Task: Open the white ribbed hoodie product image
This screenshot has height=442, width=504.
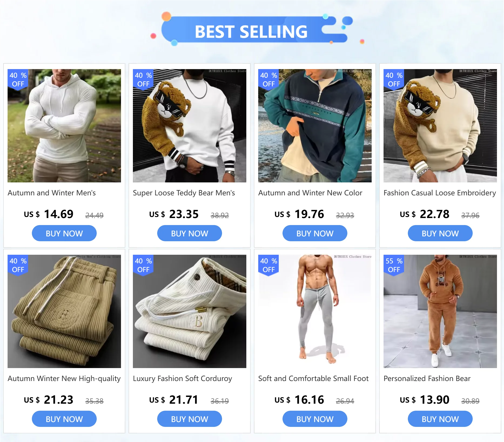Action: 64,126
